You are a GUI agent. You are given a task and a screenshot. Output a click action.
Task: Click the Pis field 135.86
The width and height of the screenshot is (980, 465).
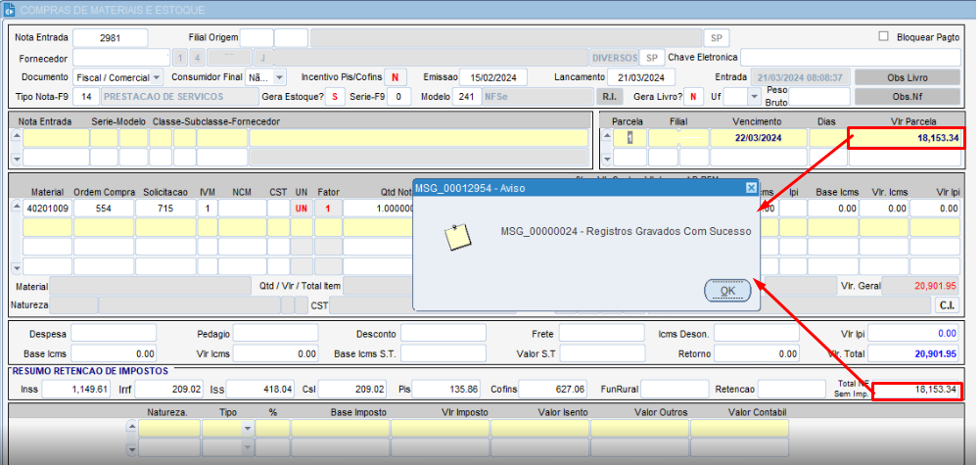click(x=445, y=390)
